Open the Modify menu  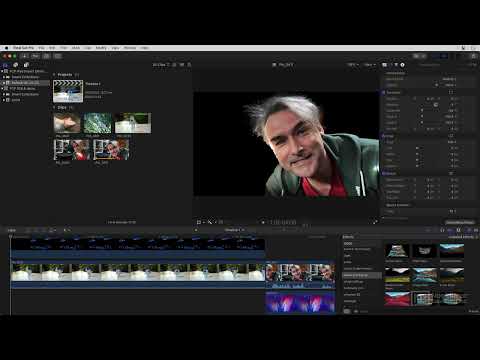(x=101, y=48)
